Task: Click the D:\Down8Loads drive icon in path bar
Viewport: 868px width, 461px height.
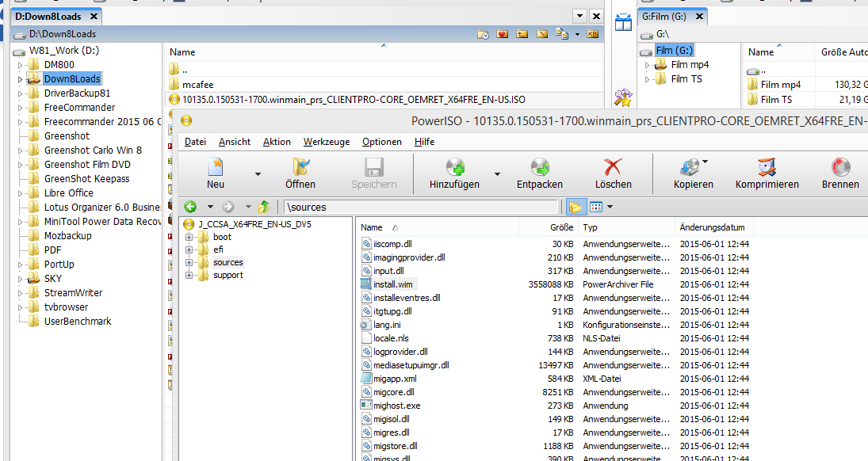Action: tap(20, 35)
